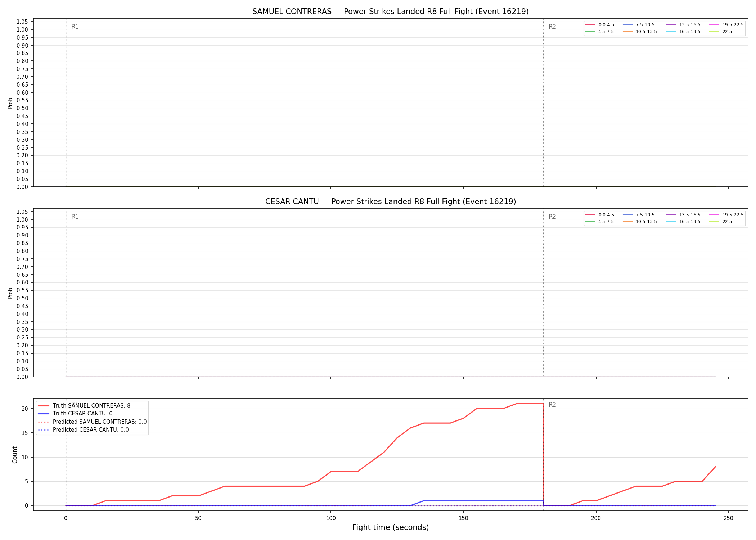Pick the 10.5-13.5 legend entry in Cesar Cantu chart
Screen dimensions: 756x540
[x=640, y=222]
